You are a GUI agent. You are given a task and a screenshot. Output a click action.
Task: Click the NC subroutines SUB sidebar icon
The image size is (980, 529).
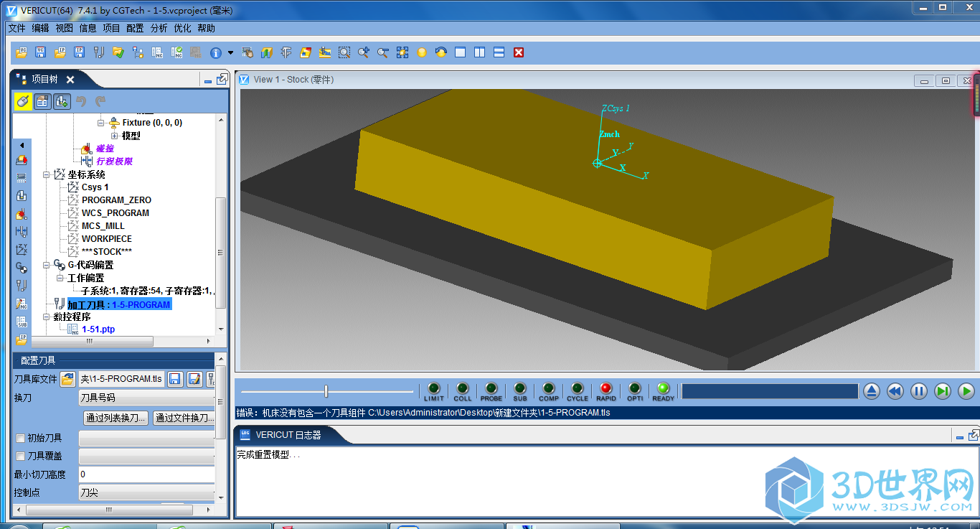click(x=22, y=322)
